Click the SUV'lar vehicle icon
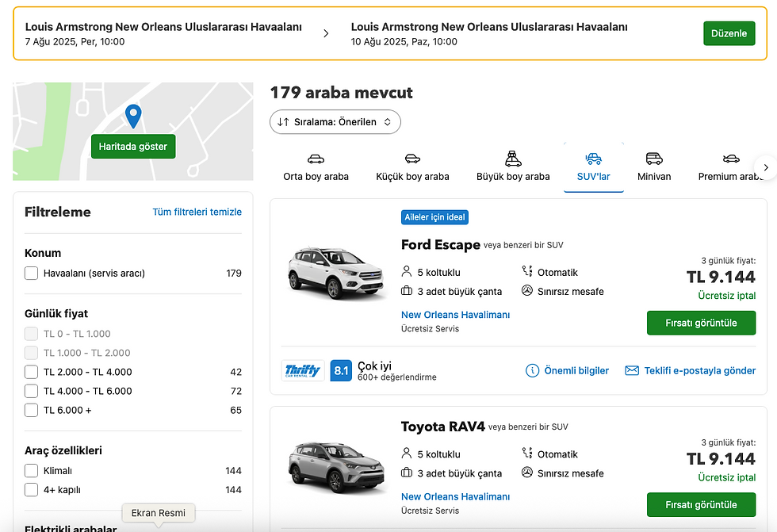 coord(593,159)
